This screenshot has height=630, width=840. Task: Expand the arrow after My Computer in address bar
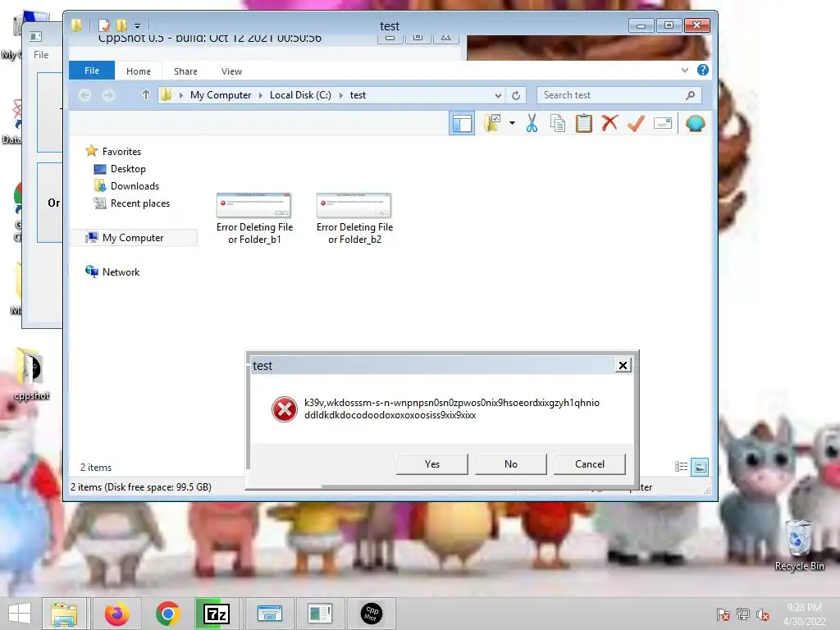click(x=260, y=95)
